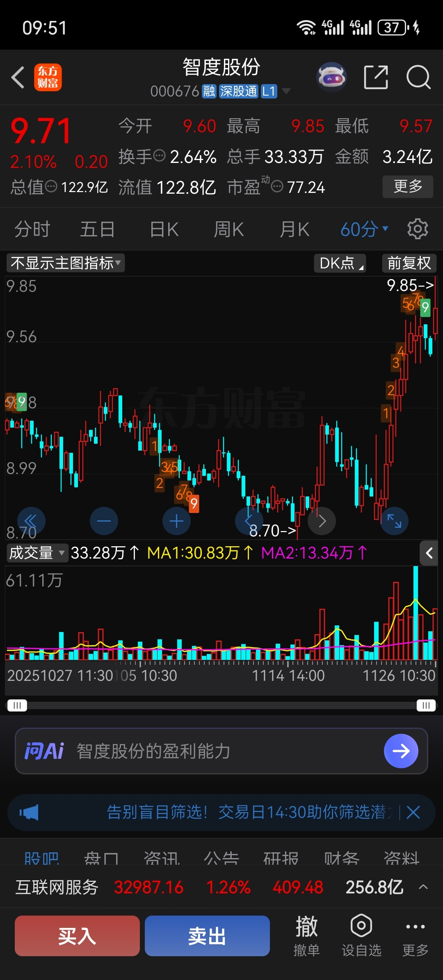
Task: Tap the 卖出 sell button
Action: (207, 936)
